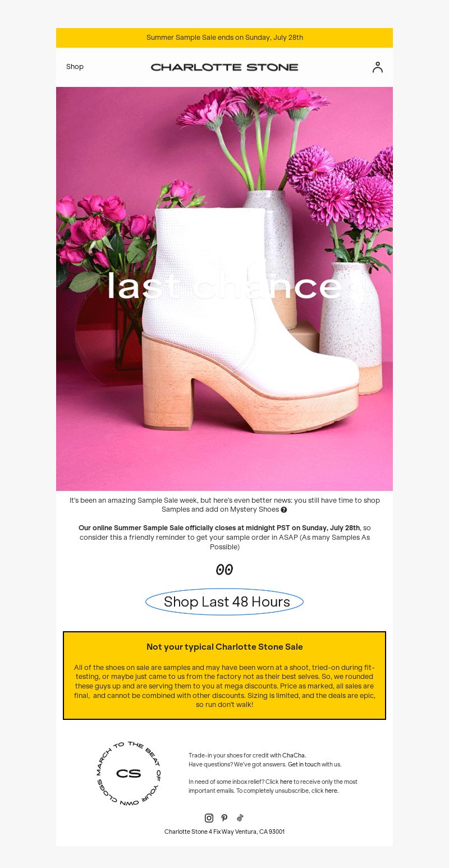Click 'here.' to completely unsubscribe

click(x=332, y=791)
